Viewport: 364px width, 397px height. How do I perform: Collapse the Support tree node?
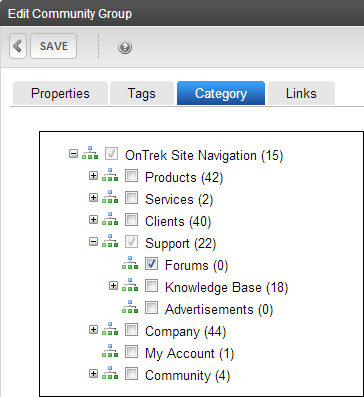click(94, 242)
